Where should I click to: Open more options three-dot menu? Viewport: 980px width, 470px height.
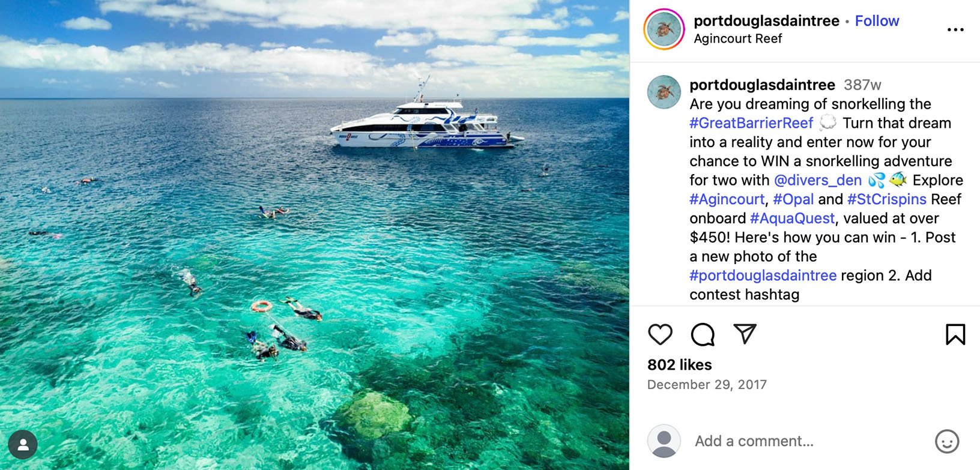[955, 29]
